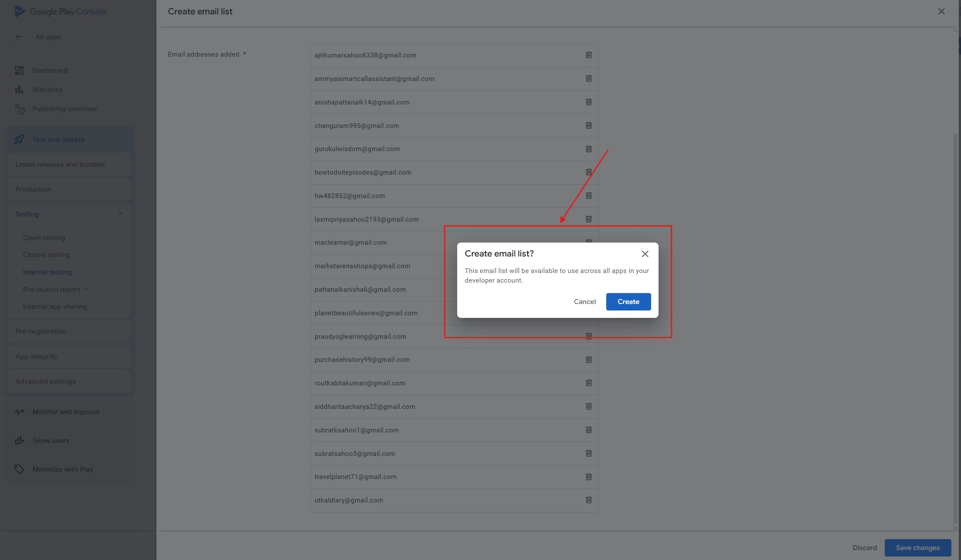The image size is (961, 560).
Task: Click Save changes button
Action: (x=917, y=548)
